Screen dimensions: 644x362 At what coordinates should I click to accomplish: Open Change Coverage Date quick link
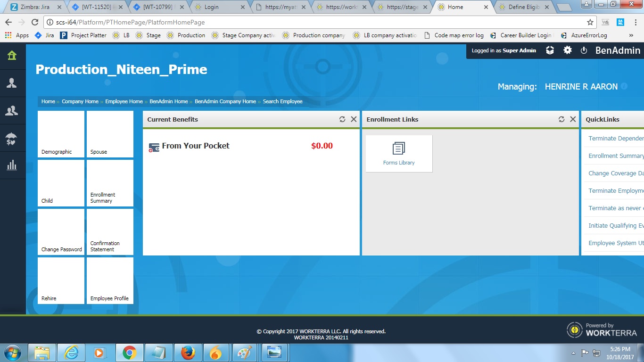tap(616, 173)
